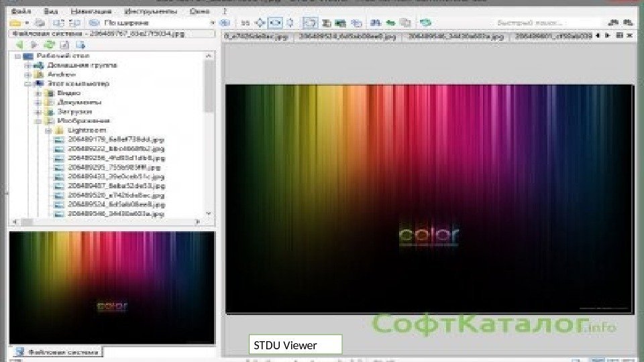
Task: Click the file panel icon right of refresh
Action: click(x=64, y=45)
